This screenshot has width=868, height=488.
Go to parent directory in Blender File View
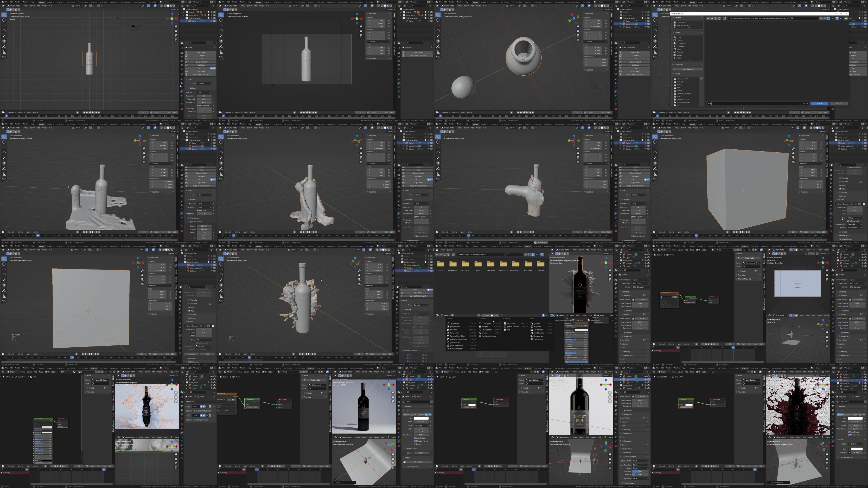tap(716, 18)
